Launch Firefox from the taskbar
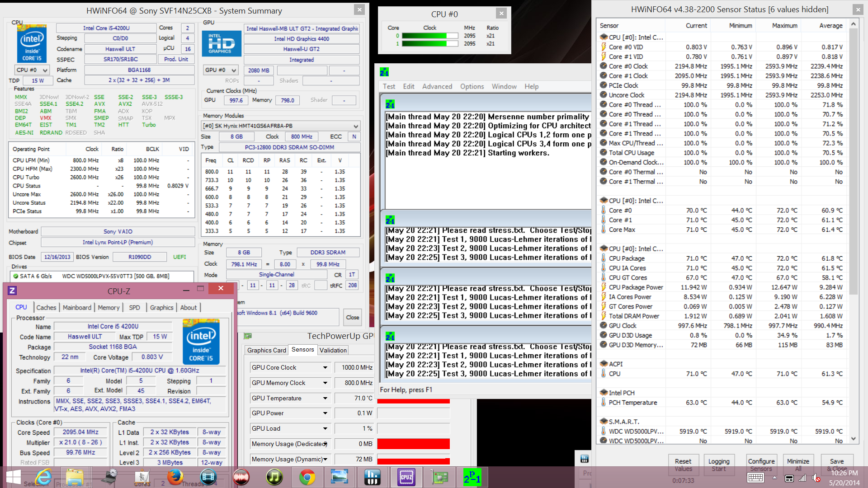The height and width of the screenshot is (488, 868). pyautogui.click(x=175, y=477)
